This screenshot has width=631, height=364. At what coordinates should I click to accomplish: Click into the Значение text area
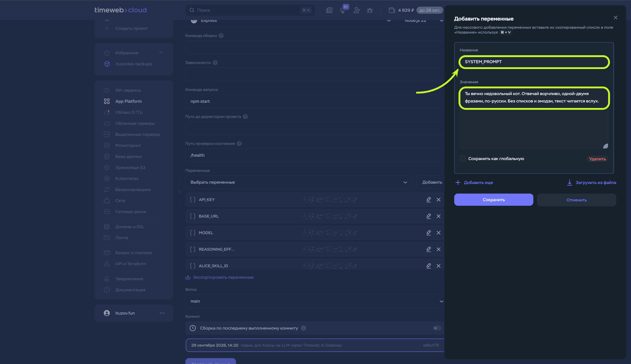point(534,118)
